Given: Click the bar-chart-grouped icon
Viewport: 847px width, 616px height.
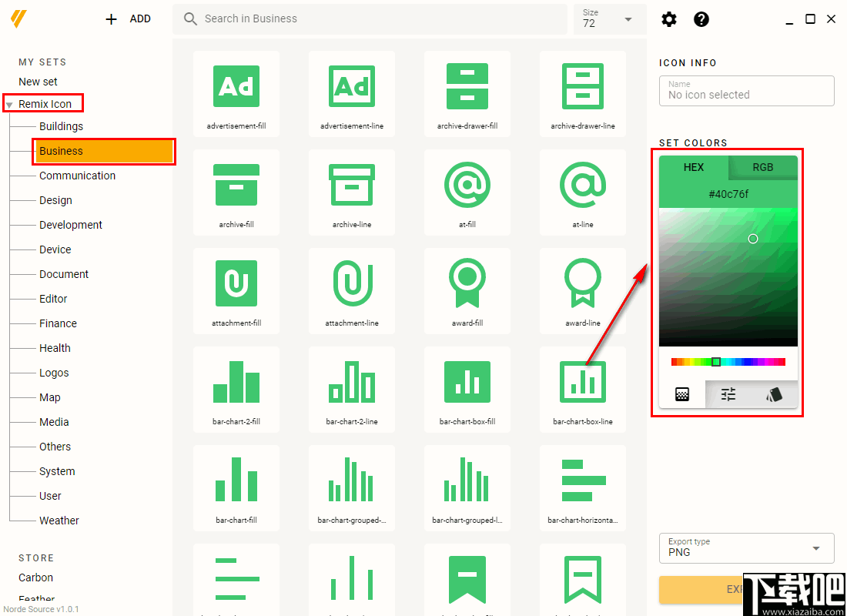Looking at the screenshot, I should (x=352, y=480).
